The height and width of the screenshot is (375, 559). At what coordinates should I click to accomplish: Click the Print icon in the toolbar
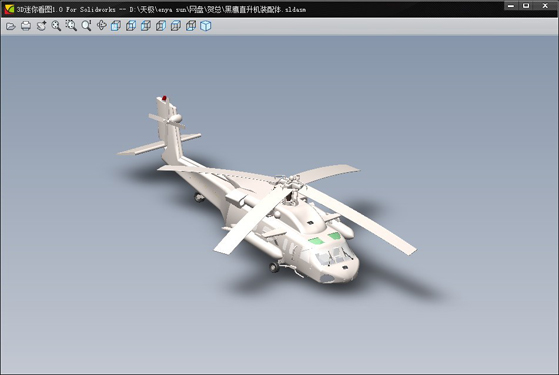[26, 26]
